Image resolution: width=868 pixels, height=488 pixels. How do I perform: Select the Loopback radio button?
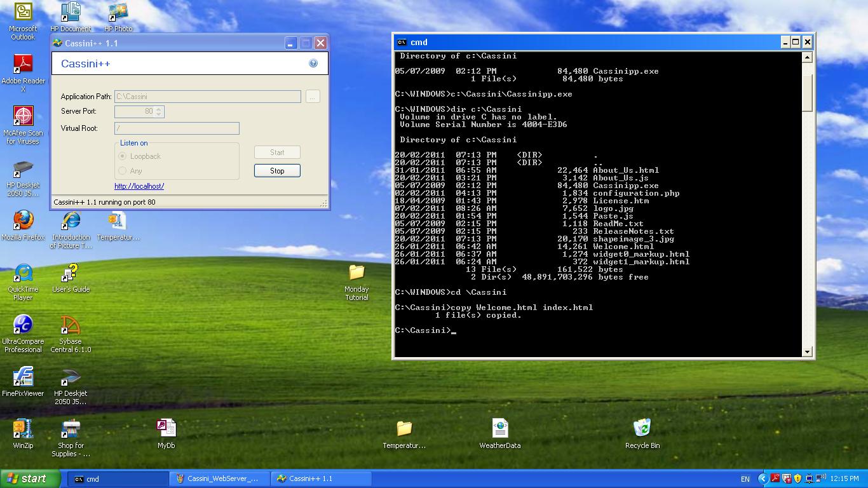click(x=123, y=156)
